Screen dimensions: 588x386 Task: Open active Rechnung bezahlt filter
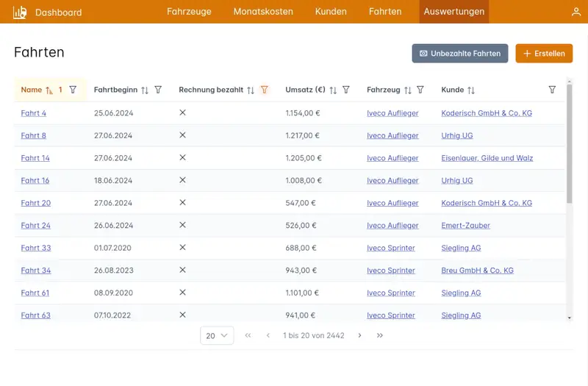tap(265, 90)
